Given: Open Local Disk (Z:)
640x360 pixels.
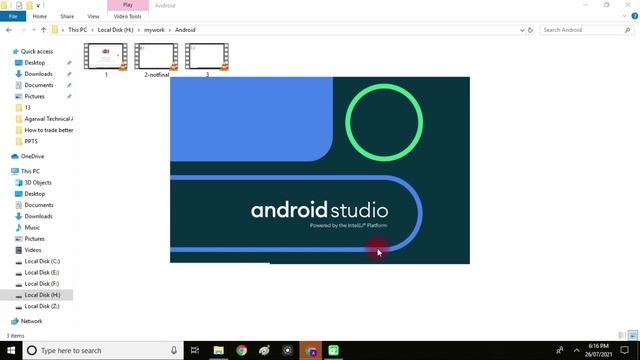Looking at the screenshot, I should tap(42, 306).
